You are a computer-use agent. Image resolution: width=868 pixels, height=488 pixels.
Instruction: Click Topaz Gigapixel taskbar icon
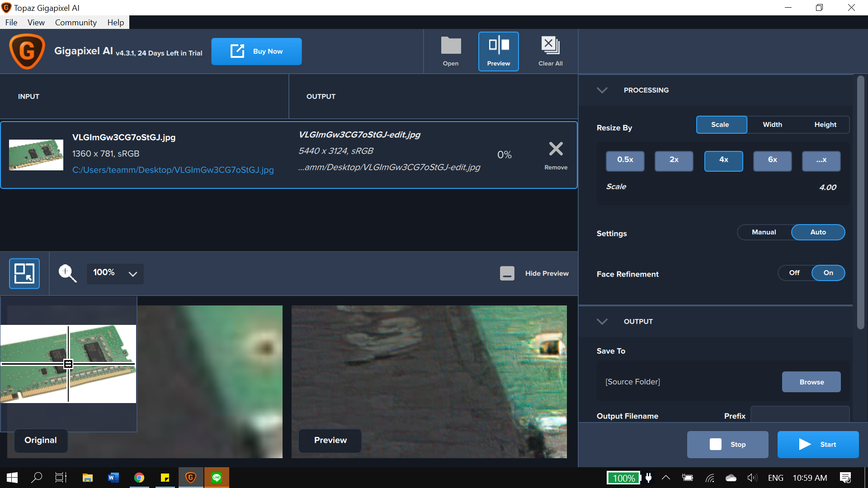coord(191,478)
